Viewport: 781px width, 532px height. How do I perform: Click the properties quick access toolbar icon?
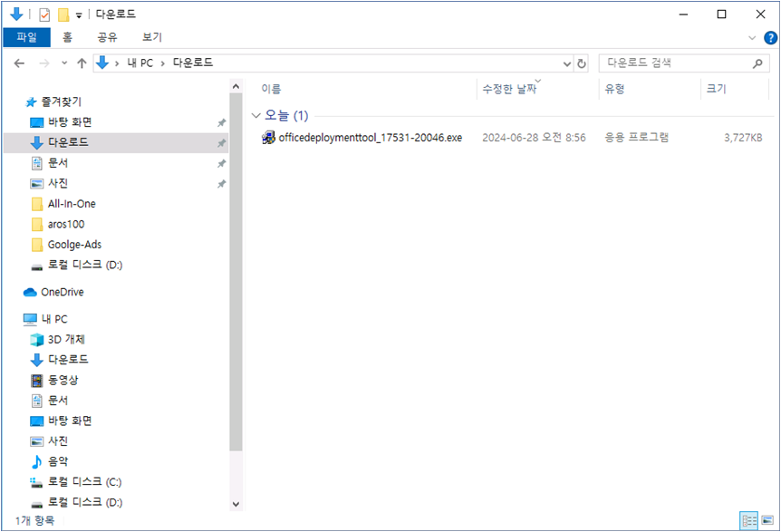pos(44,15)
